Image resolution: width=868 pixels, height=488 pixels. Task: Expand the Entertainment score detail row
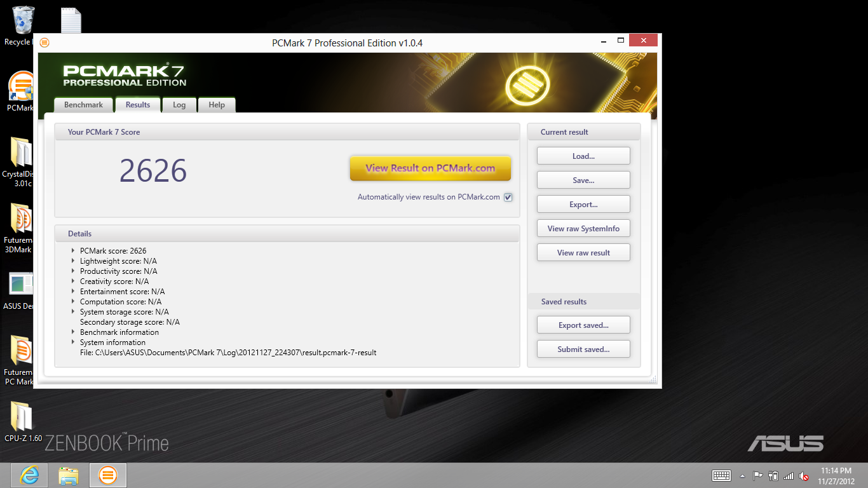point(73,291)
